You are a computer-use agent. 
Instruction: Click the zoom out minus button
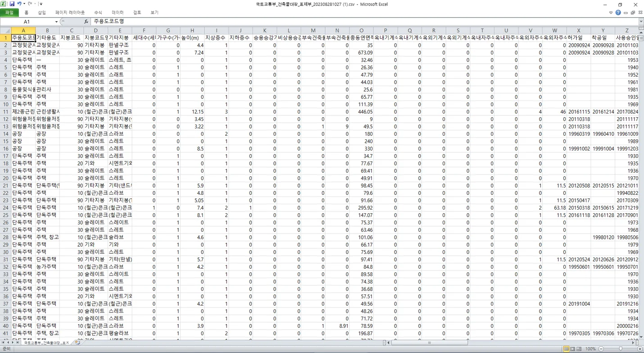[x=601, y=349]
